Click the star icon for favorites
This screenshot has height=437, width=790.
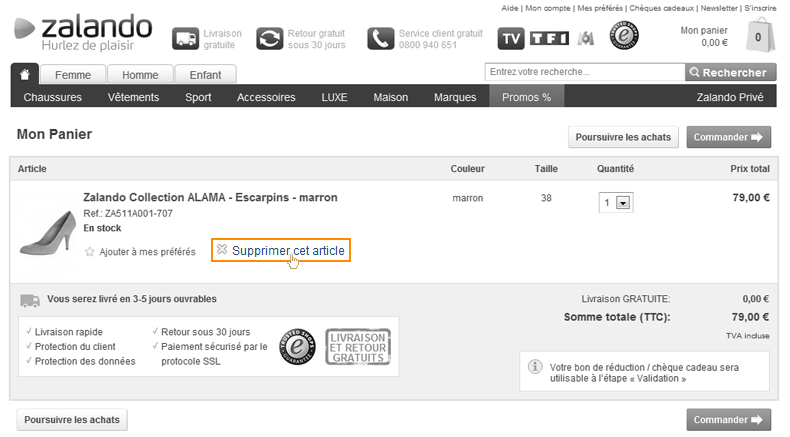pyautogui.click(x=90, y=252)
